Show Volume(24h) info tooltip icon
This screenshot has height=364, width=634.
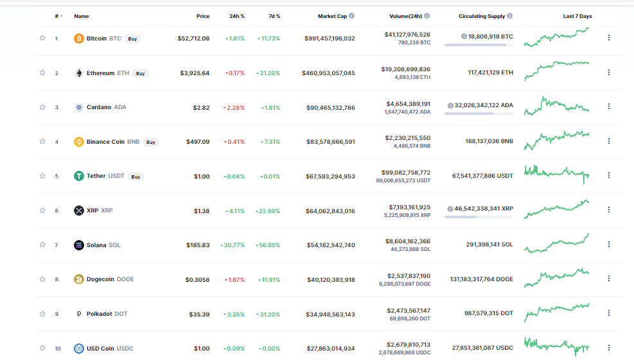427,16
